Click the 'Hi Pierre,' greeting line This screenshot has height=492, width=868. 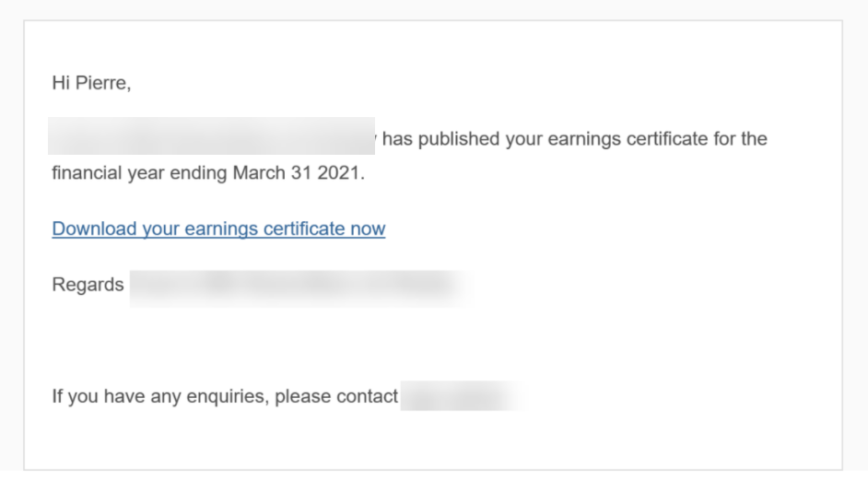point(91,83)
